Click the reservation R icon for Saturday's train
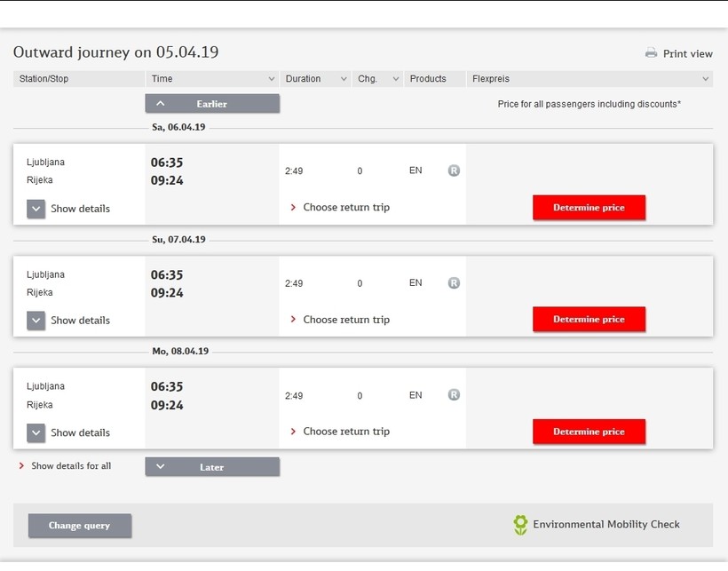Screen dimensions: 728x571 (x=454, y=171)
